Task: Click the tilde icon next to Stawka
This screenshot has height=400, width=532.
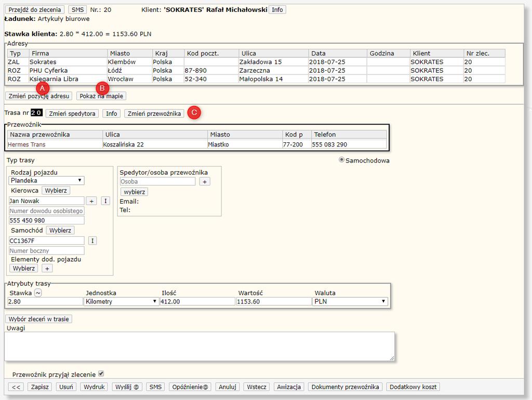Action: click(38, 293)
